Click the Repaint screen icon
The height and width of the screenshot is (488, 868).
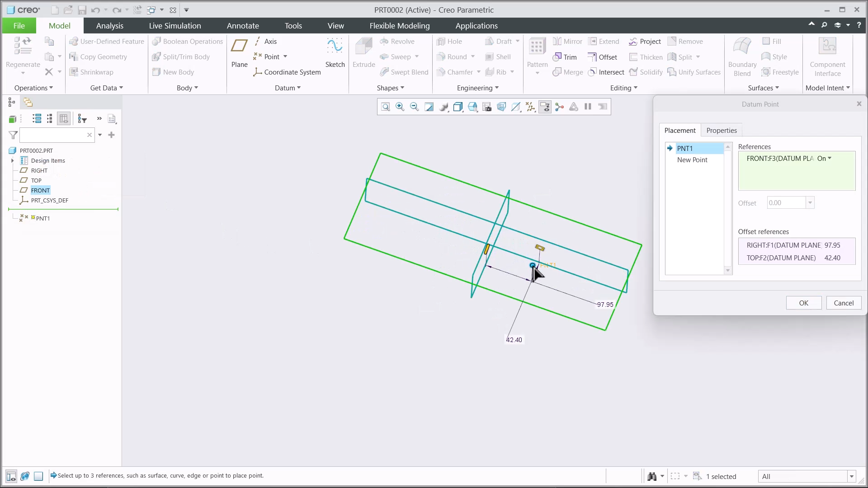[429, 107]
